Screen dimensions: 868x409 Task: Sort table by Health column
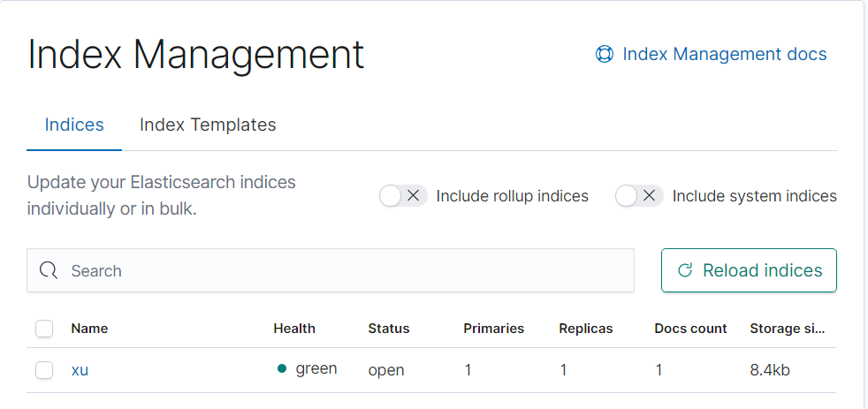point(294,329)
